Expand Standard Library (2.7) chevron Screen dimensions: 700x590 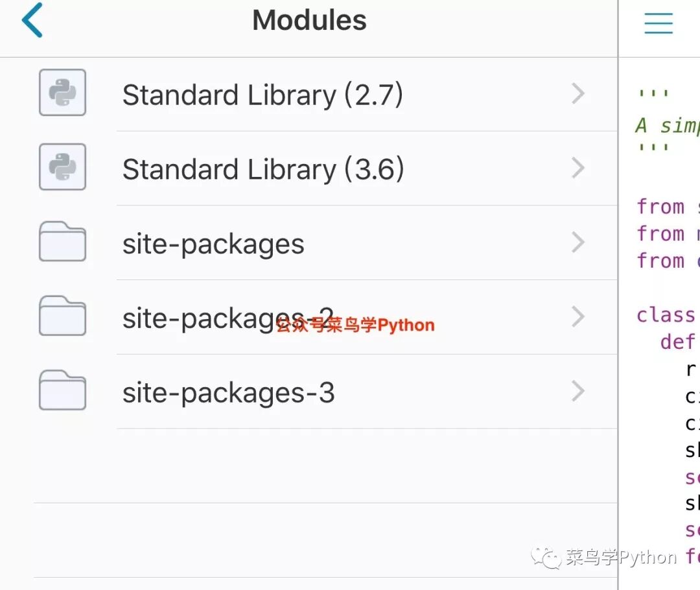tap(578, 94)
